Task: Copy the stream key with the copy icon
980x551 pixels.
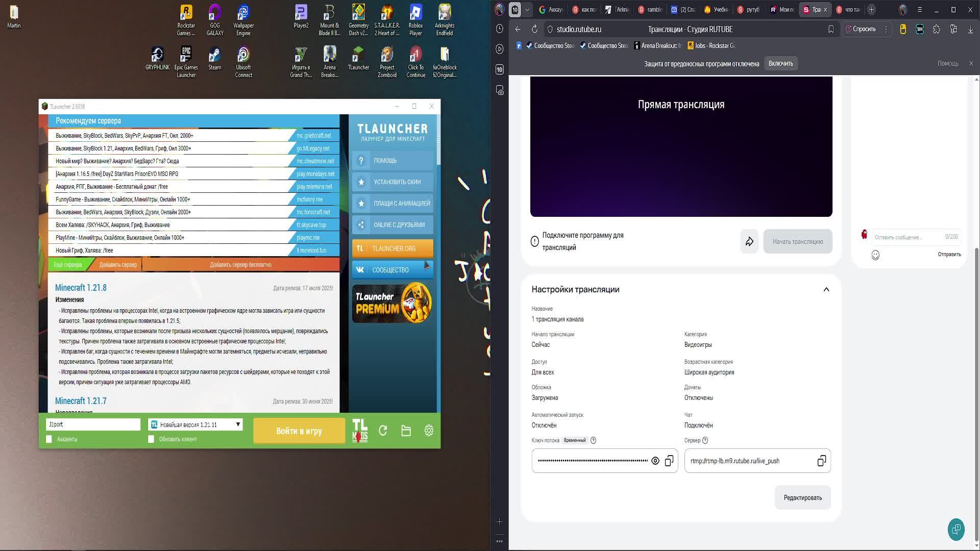Action: pyautogui.click(x=669, y=461)
